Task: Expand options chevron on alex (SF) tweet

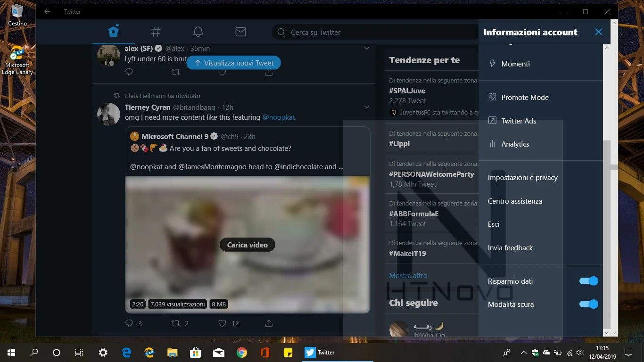Action: (367, 49)
